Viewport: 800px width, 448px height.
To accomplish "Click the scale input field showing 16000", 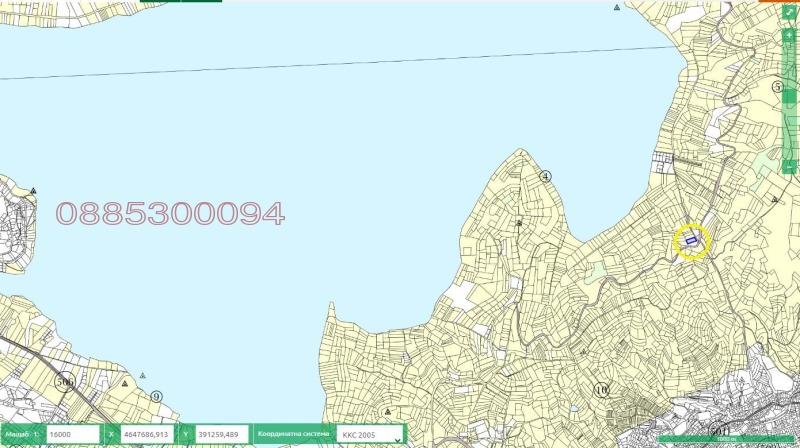I will pos(72,434).
